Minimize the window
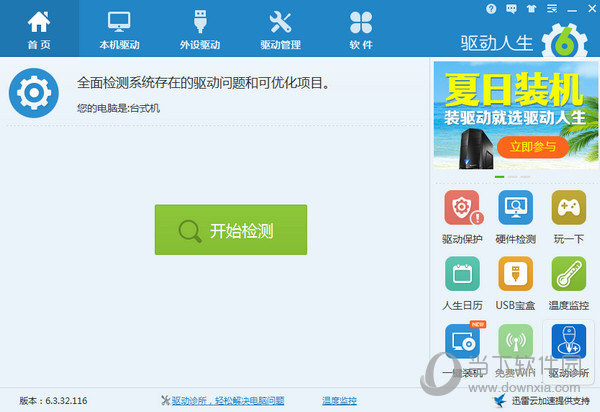The height and width of the screenshot is (412, 600). pos(572,10)
